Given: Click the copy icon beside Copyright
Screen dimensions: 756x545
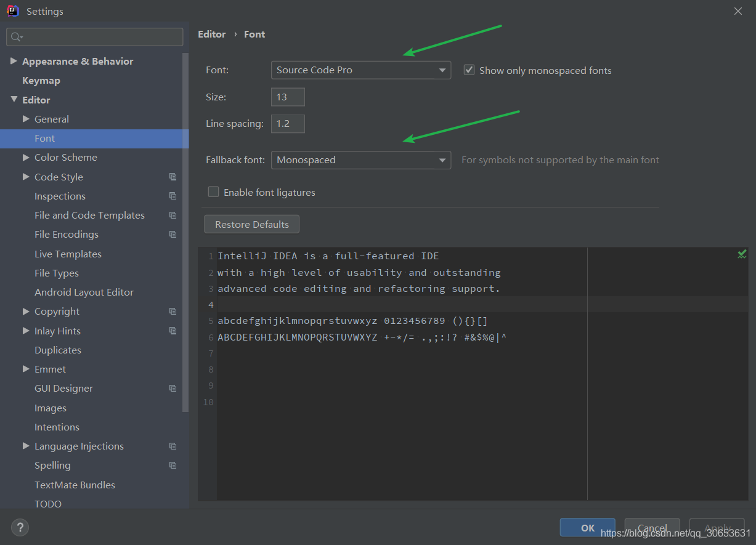Looking at the screenshot, I should tap(173, 311).
